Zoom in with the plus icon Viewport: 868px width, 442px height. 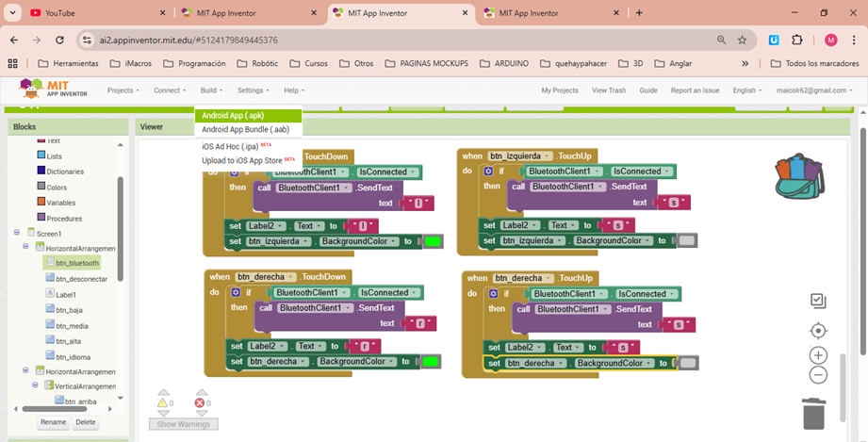tap(818, 356)
